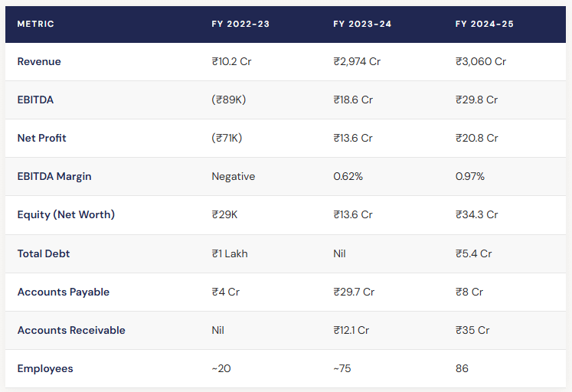Select Equity (Net Worth) row label
The width and height of the screenshot is (572, 392).
[x=66, y=215]
